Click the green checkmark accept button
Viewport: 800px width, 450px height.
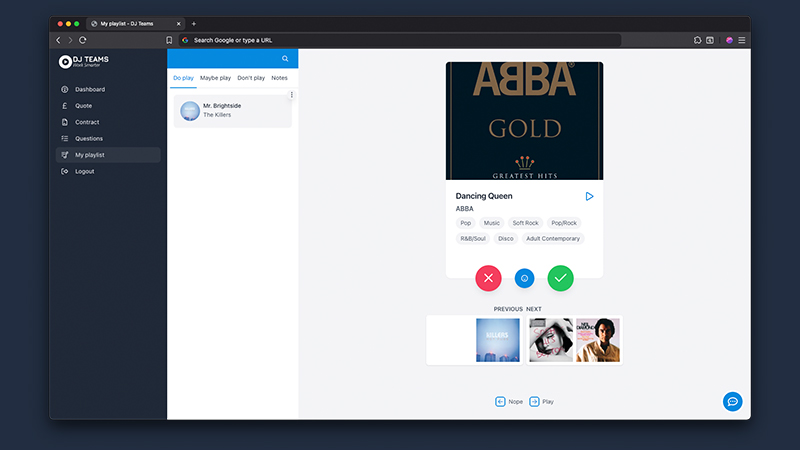(561, 279)
